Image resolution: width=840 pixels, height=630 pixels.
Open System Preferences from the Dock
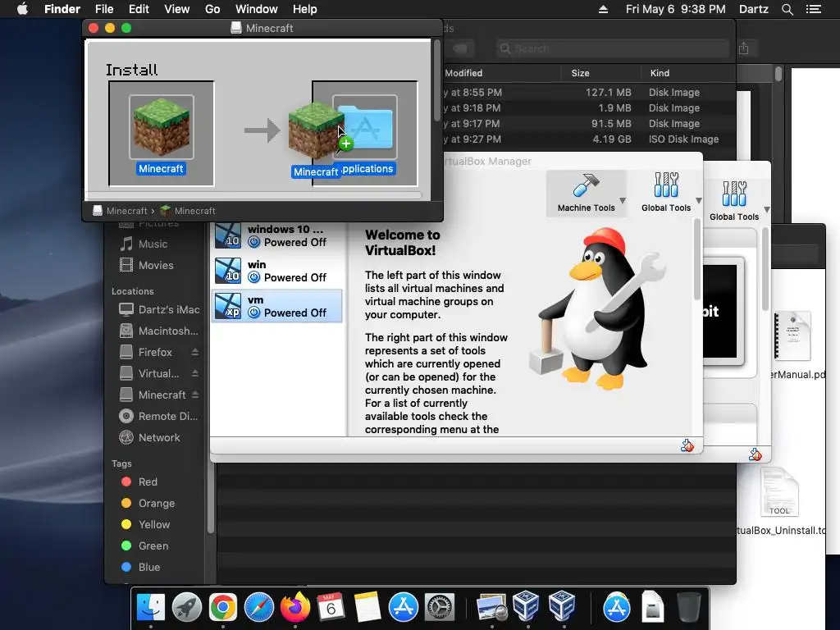(x=440, y=608)
